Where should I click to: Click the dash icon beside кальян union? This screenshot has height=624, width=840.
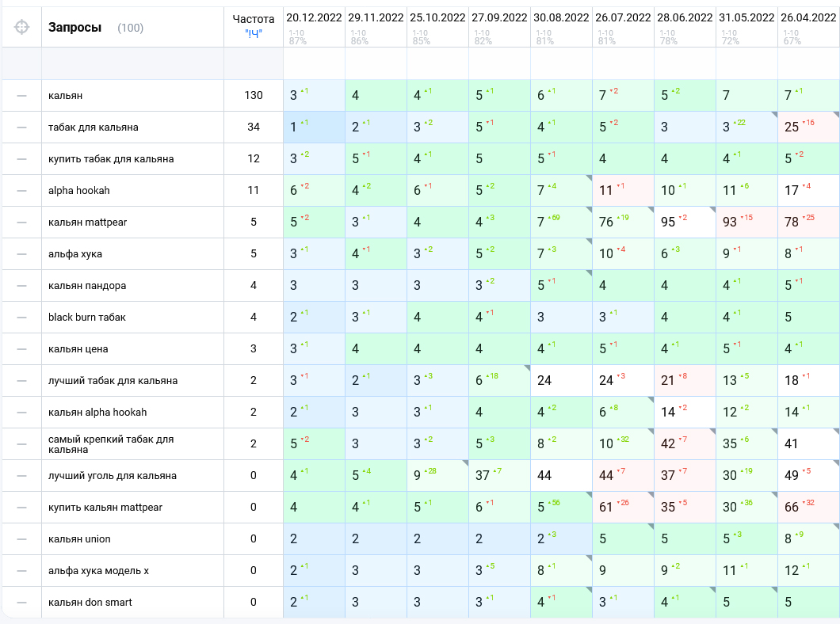[21, 539]
